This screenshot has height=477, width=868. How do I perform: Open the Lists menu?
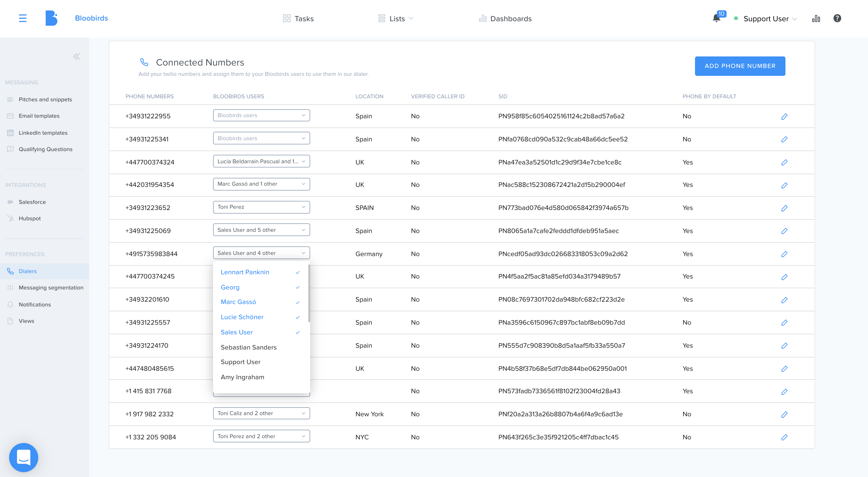pos(396,19)
